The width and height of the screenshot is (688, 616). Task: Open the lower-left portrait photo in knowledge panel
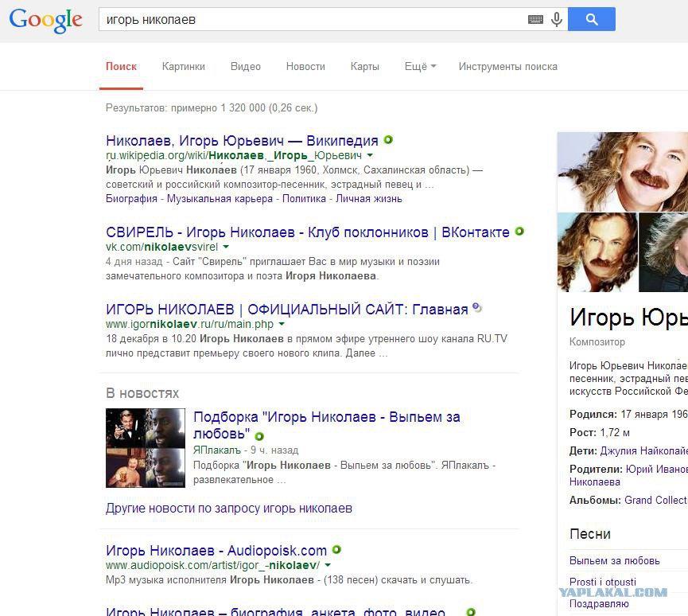(x=597, y=252)
